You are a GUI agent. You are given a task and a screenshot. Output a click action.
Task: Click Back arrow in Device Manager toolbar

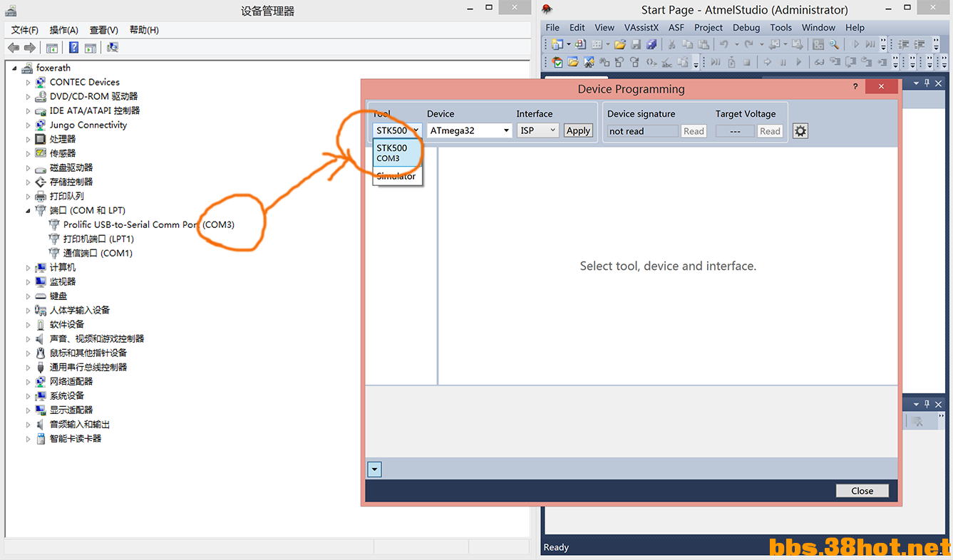14,48
